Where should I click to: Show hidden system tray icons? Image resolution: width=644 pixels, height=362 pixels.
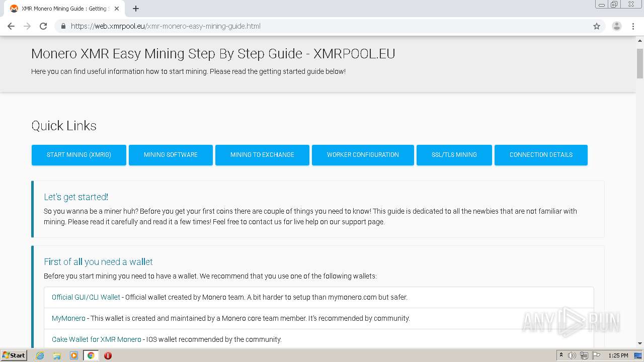click(561, 355)
